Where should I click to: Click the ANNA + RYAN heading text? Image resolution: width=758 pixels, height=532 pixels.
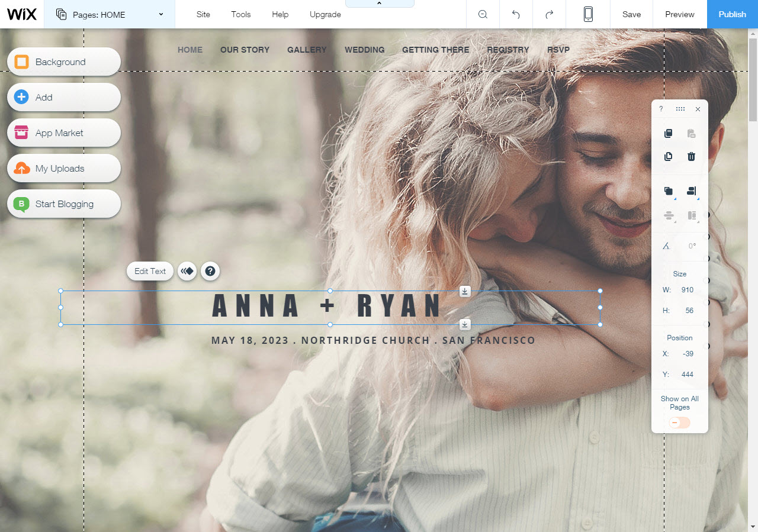(327, 307)
